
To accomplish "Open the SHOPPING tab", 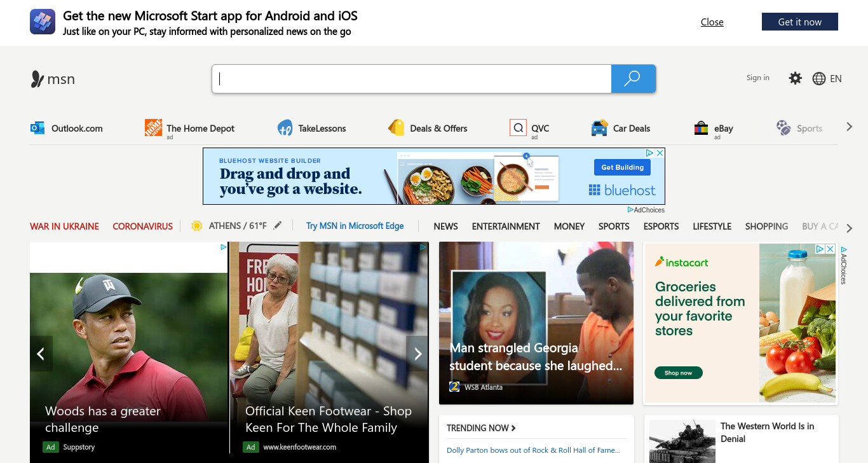I will (x=766, y=226).
